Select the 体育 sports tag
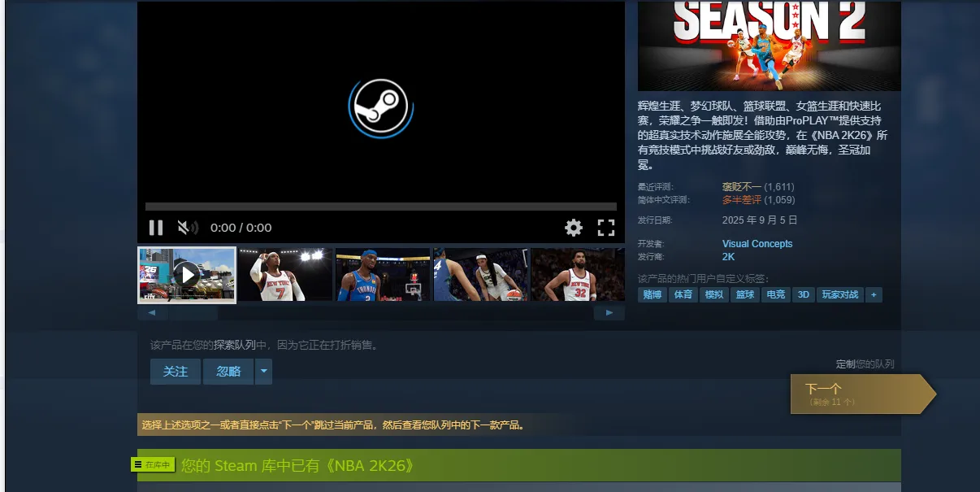 pyautogui.click(x=683, y=295)
